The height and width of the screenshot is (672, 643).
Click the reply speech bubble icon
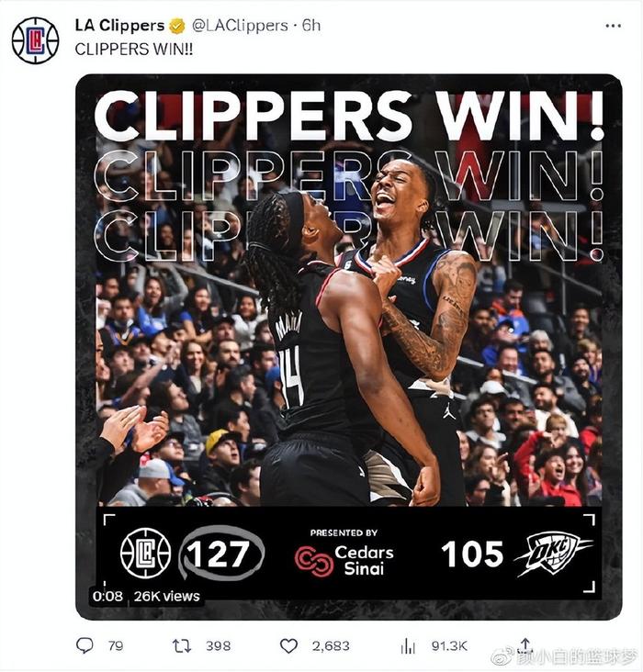[x=85, y=645]
